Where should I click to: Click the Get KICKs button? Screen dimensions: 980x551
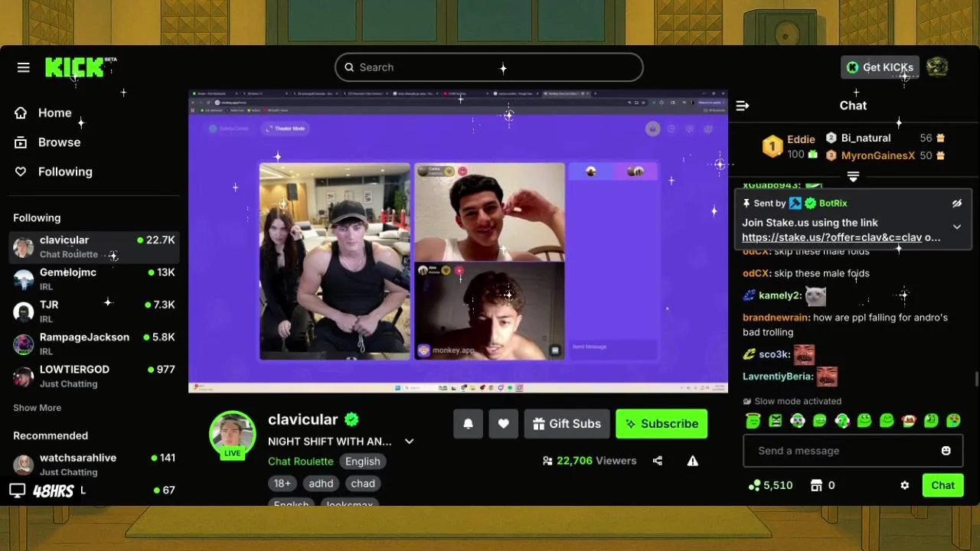(x=880, y=67)
